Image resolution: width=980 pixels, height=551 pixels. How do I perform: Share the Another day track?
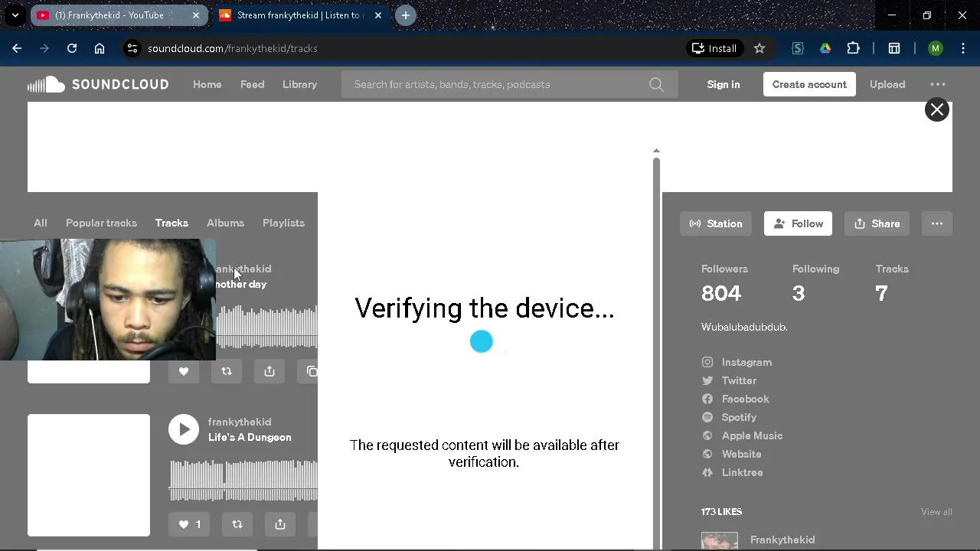269,371
